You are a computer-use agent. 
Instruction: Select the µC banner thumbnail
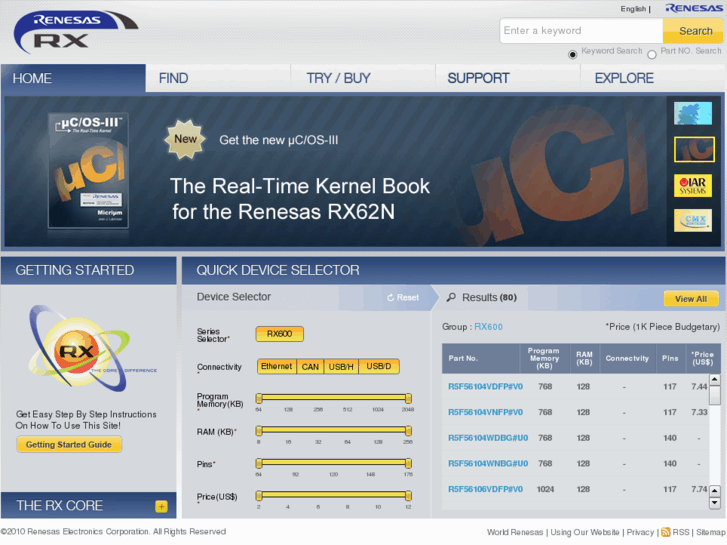pos(694,149)
